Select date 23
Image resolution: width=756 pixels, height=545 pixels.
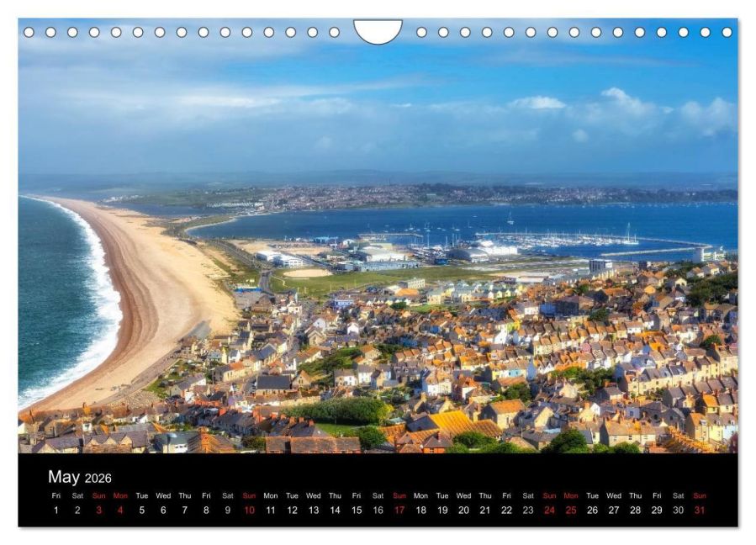coord(528,511)
